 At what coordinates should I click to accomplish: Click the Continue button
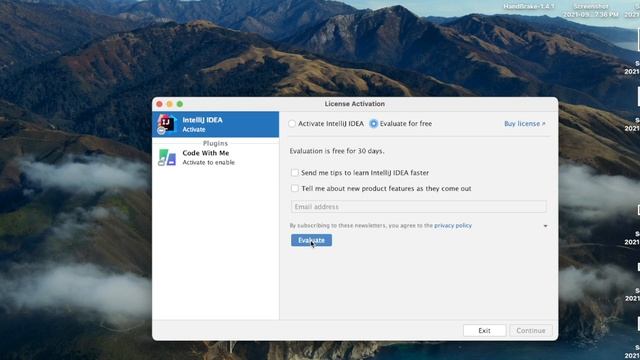531,330
